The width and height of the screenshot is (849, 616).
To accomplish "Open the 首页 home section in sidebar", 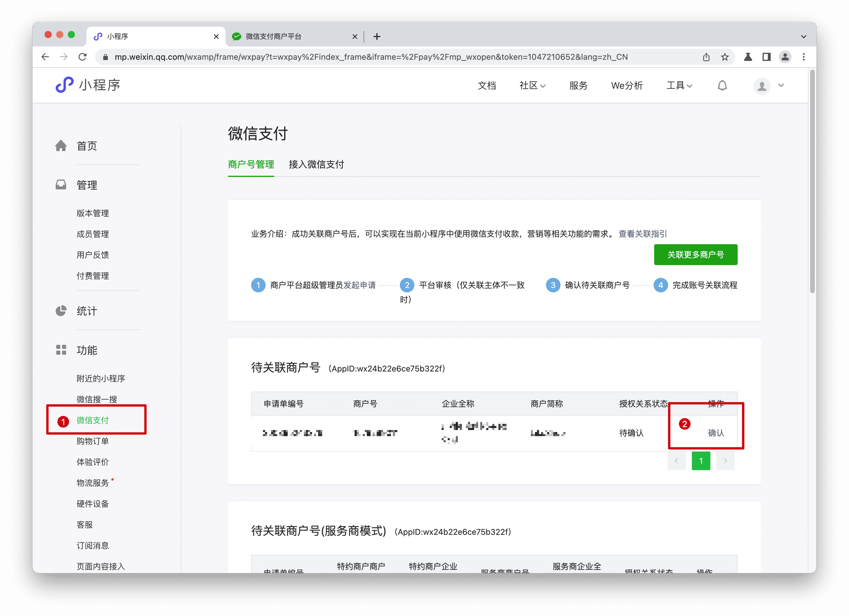I will point(86,146).
